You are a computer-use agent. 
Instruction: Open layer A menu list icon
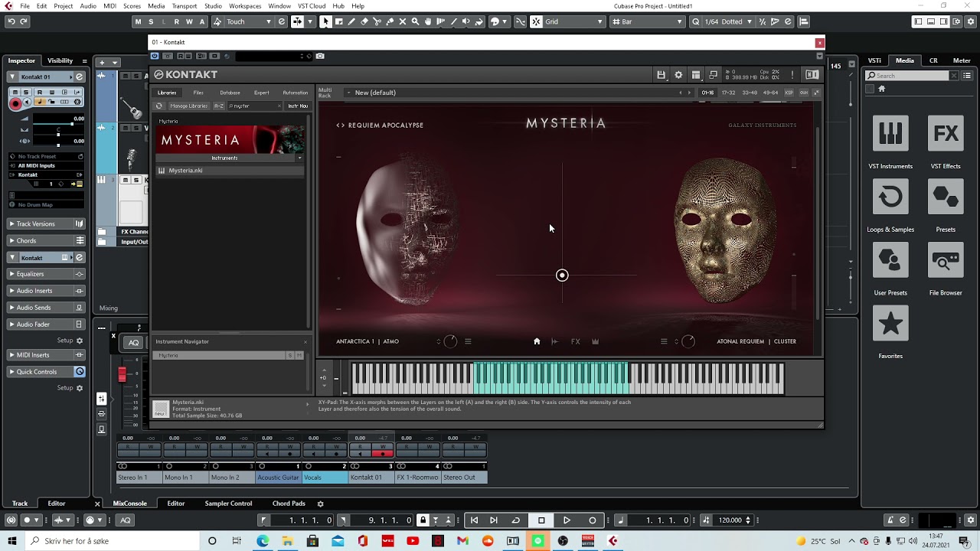pyautogui.click(x=468, y=341)
